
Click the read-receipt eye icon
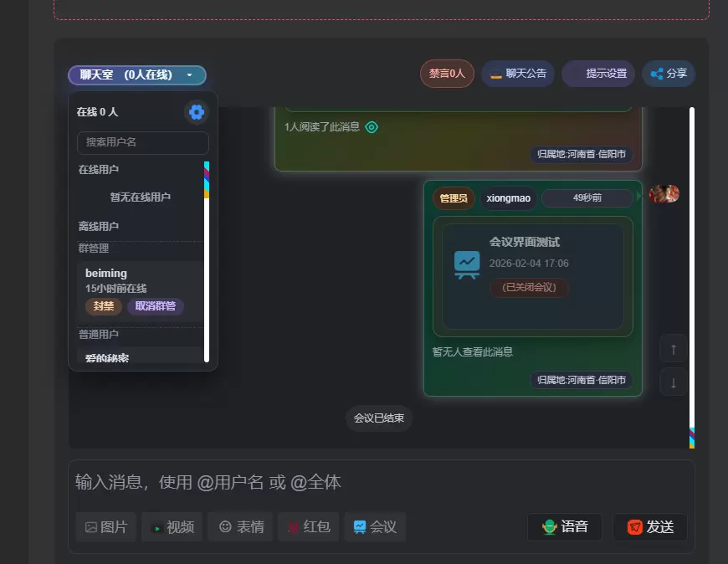[x=372, y=126]
